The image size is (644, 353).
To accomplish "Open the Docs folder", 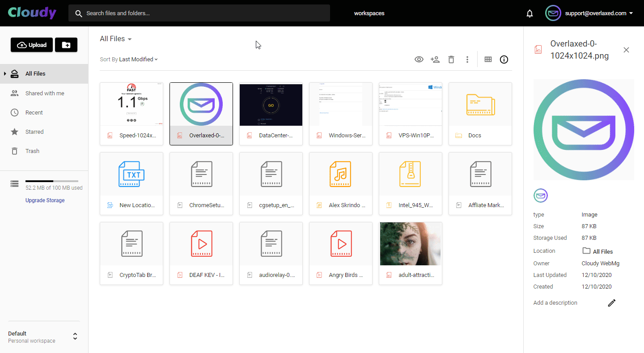I will click(480, 114).
